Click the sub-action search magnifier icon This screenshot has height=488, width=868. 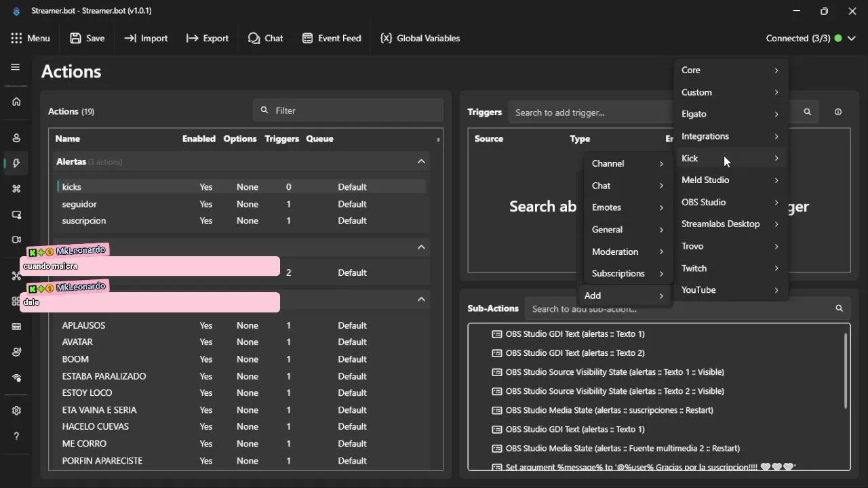click(x=839, y=308)
